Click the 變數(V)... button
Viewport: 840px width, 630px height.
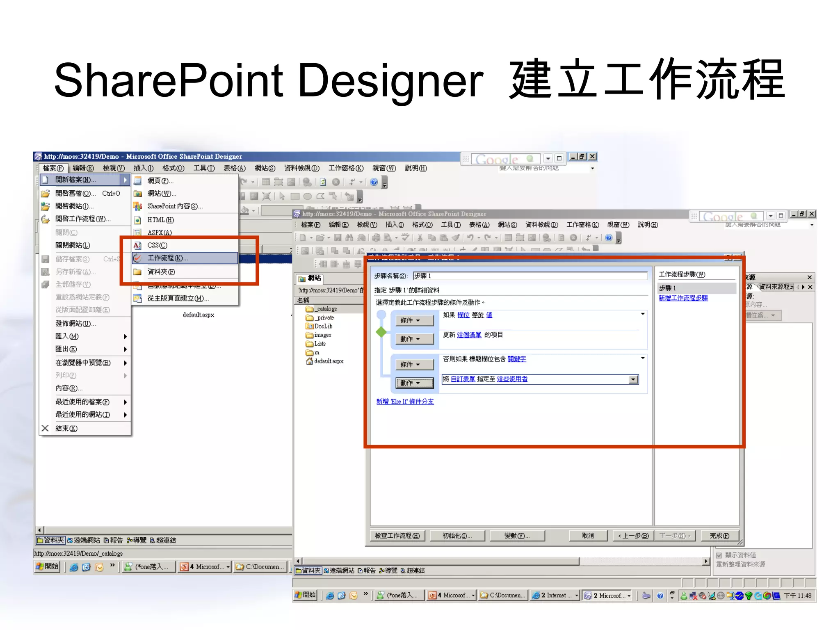pyautogui.click(x=517, y=536)
